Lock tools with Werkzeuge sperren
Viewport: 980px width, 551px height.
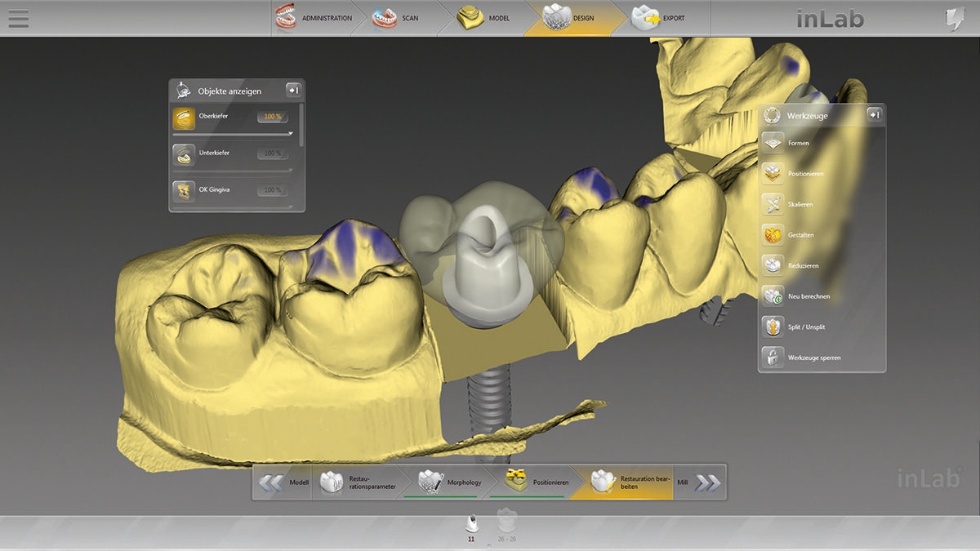click(x=773, y=358)
